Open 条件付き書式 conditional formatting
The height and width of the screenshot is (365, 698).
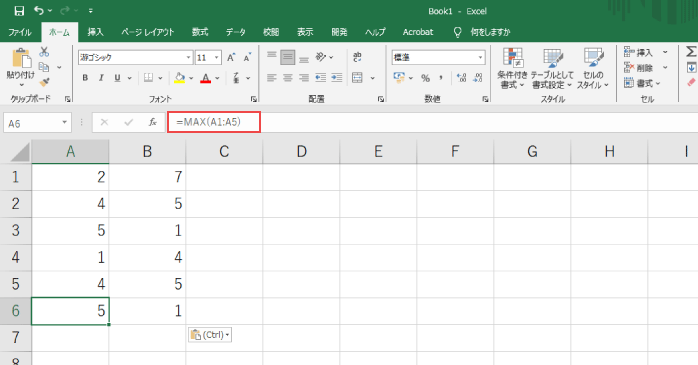pyautogui.click(x=512, y=68)
